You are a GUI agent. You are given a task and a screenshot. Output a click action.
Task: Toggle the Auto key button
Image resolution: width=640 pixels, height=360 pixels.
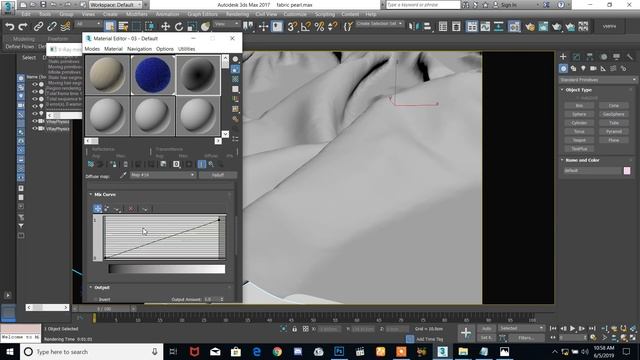487,329
